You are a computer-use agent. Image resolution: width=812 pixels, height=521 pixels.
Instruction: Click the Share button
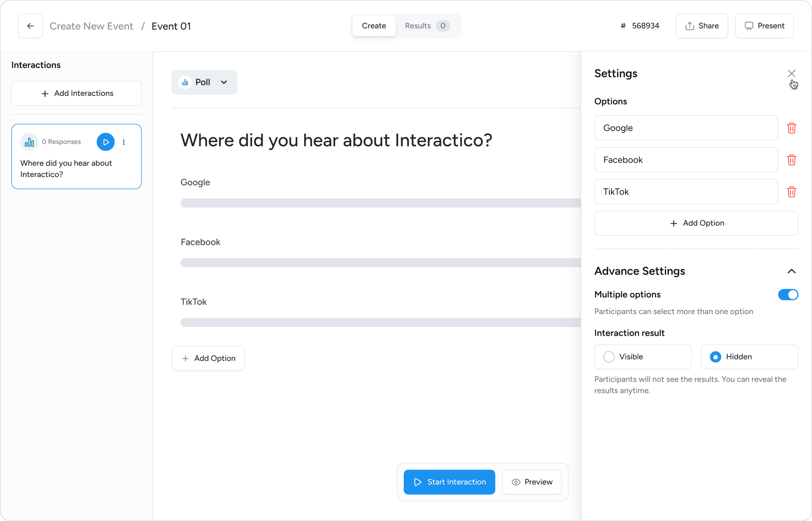click(702, 26)
